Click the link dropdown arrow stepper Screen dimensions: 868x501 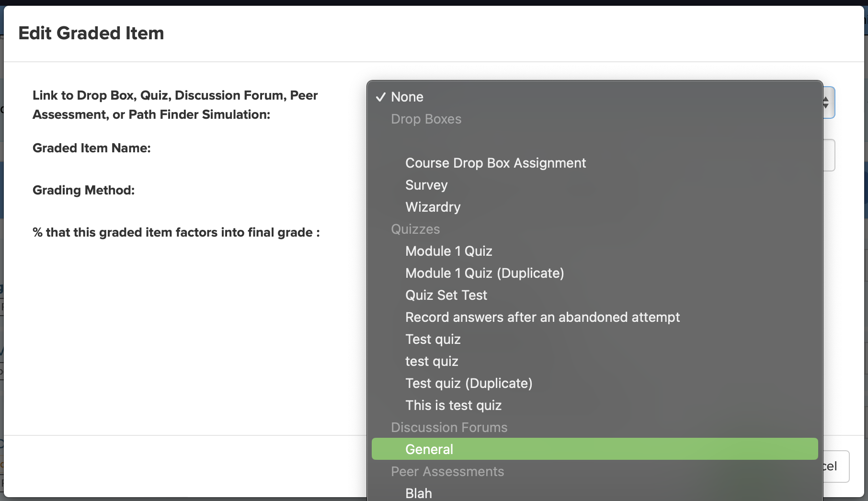click(x=826, y=102)
